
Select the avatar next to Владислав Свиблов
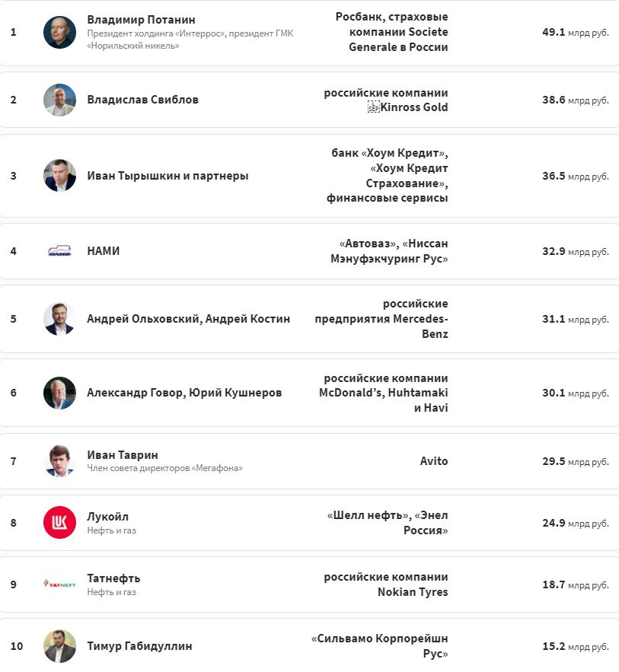[x=59, y=100]
